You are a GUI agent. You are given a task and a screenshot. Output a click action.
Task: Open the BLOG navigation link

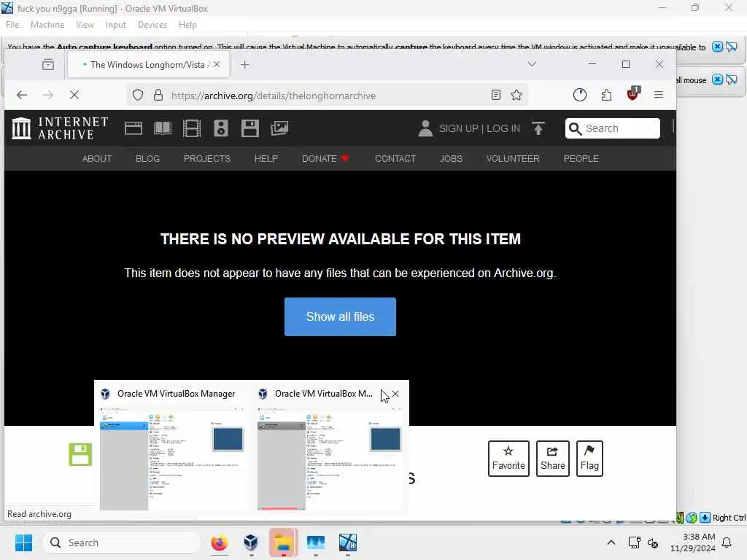click(147, 158)
